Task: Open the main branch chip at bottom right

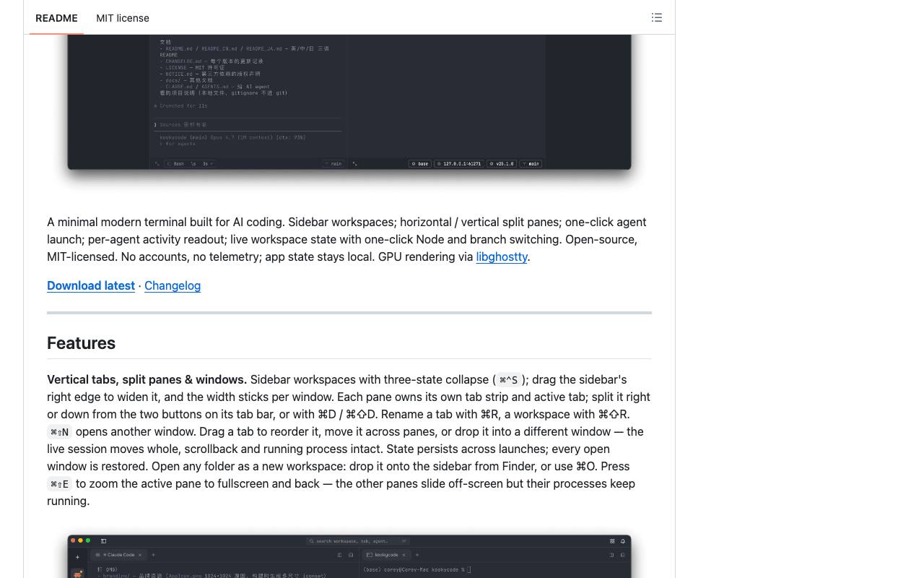Action: click(x=531, y=163)
